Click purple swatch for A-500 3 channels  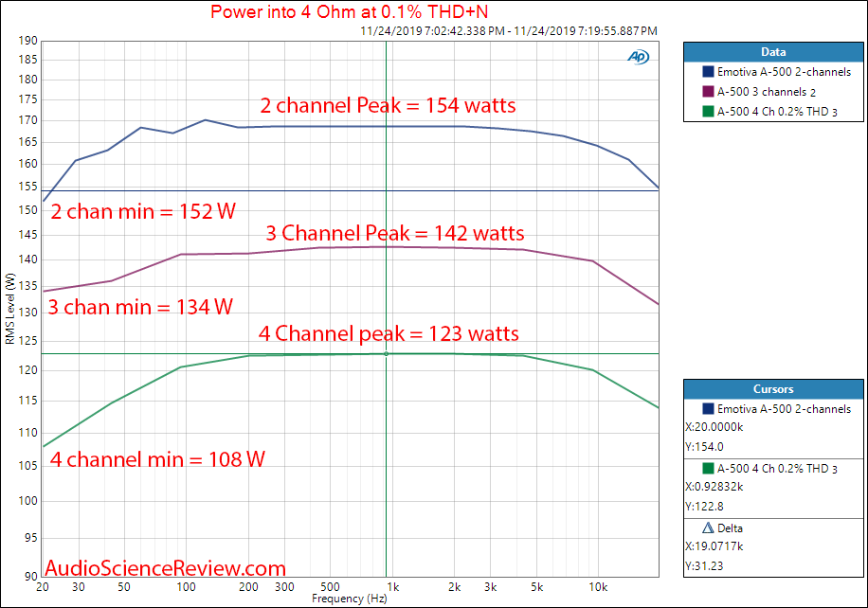tap(708, 91)
